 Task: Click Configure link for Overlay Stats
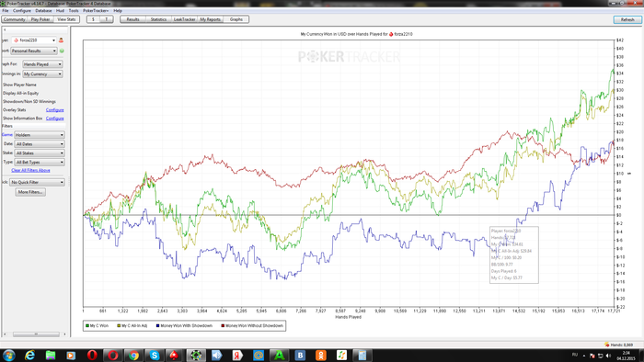[54, 110]
